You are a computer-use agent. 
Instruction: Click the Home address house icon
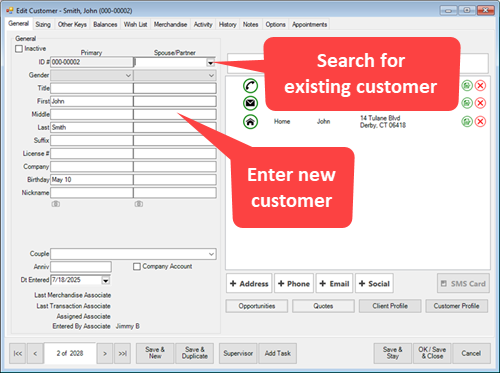[x=250, y=122]
